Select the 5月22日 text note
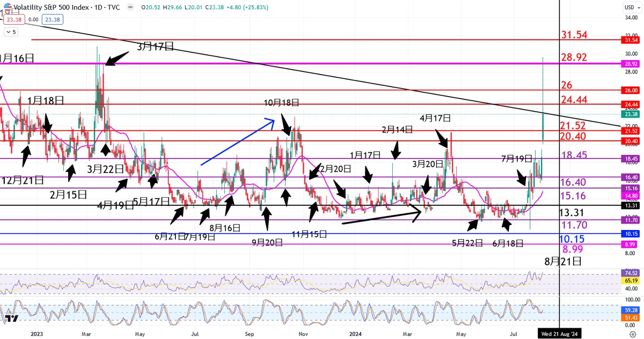The image size is (644, 339). [467, 243]
